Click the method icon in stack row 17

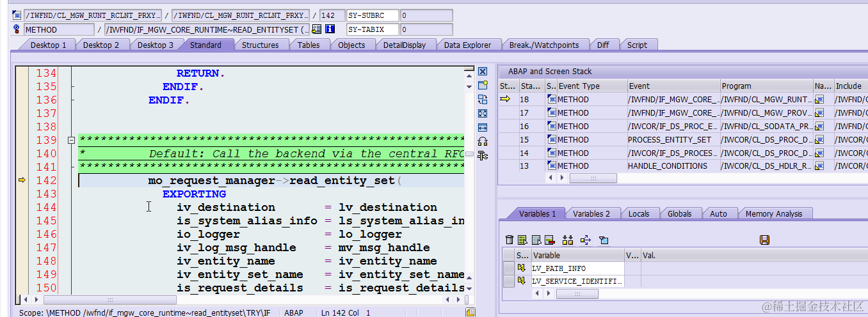(x=552, y=112)
